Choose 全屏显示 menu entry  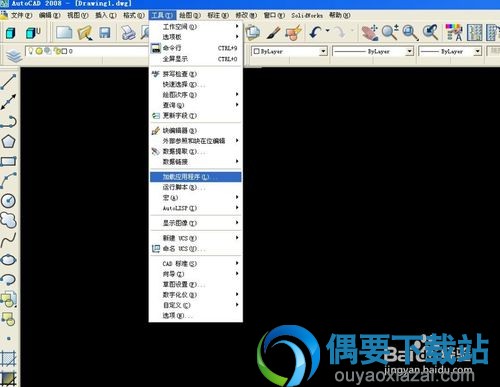[x=196, y=59]
